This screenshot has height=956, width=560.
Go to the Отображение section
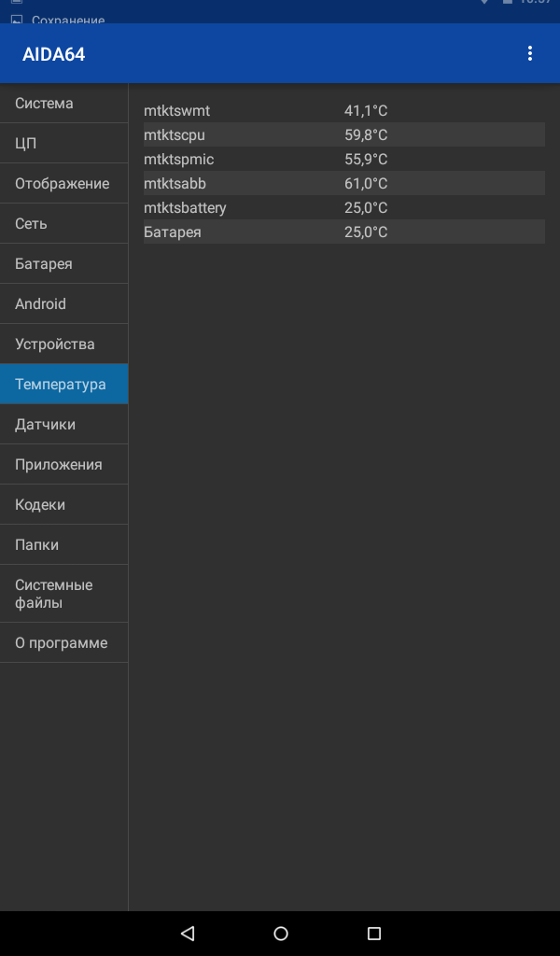pos(64,184)
